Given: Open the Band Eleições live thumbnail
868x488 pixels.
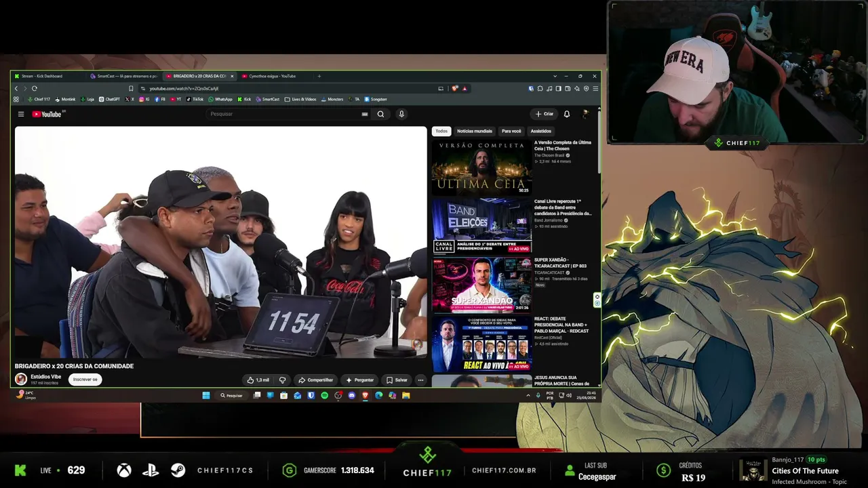Looking at the screenshot, I should [x=481, y=226].
